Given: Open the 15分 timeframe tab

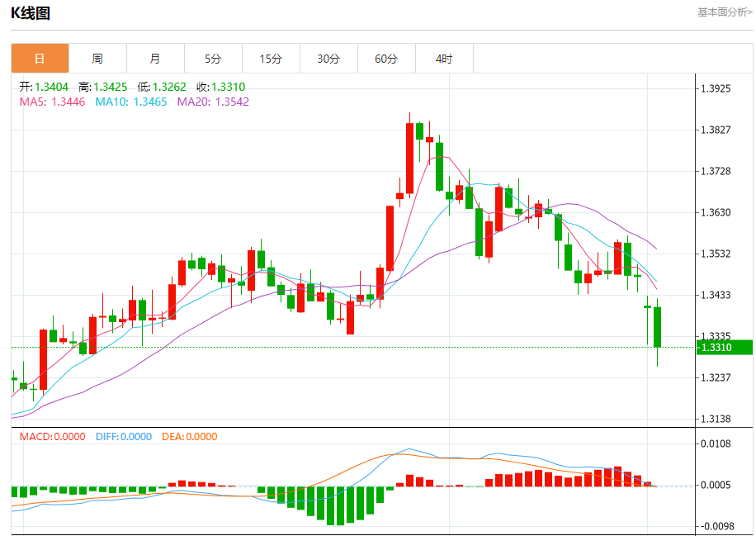Looking at the screenshot, I should [x=272, y=59].
